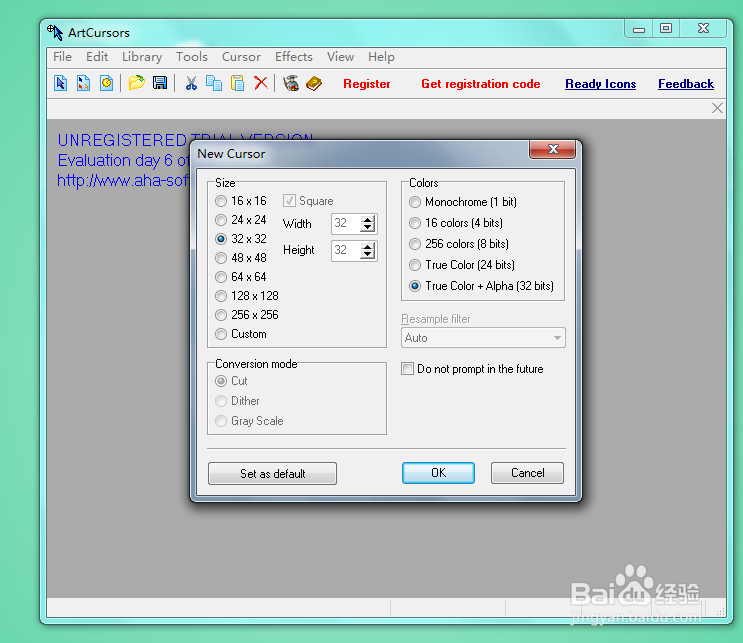Click the New Cursor toolbar icon
743x643 pixels.
(61, 83)
